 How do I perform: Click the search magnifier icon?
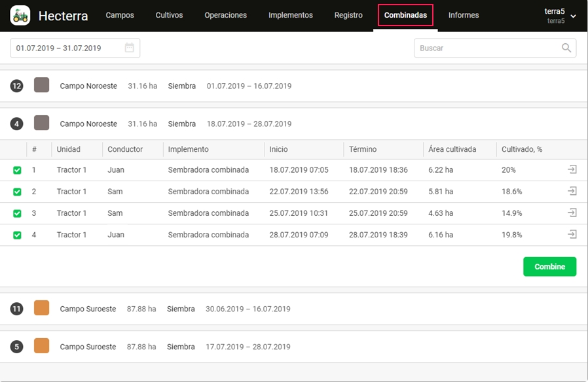pos(566,47)
